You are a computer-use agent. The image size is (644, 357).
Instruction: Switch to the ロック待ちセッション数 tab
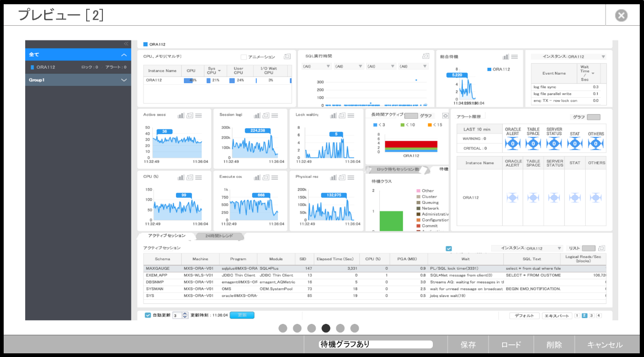pyautogui.click(x=398, y=169)
